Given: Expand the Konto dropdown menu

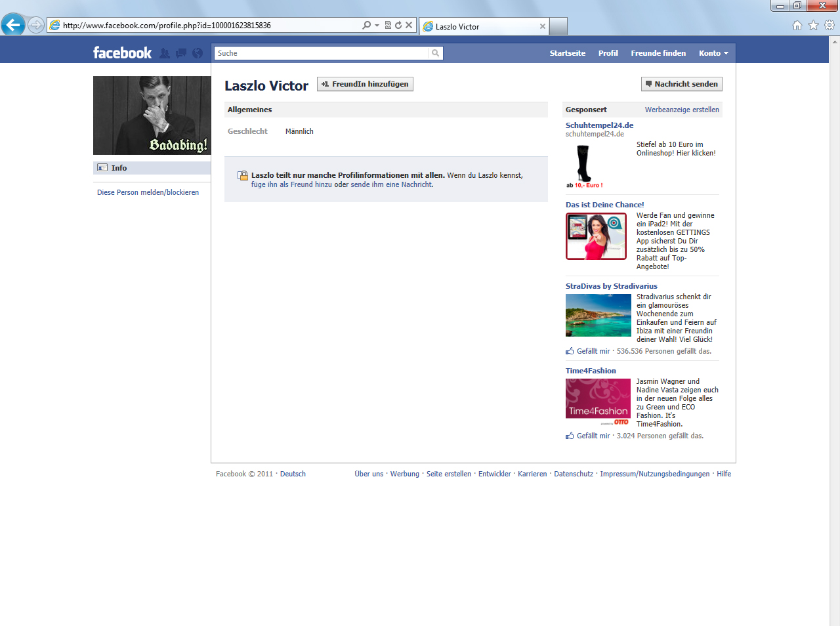Looking at the screenshot, I should coord(713,53).
